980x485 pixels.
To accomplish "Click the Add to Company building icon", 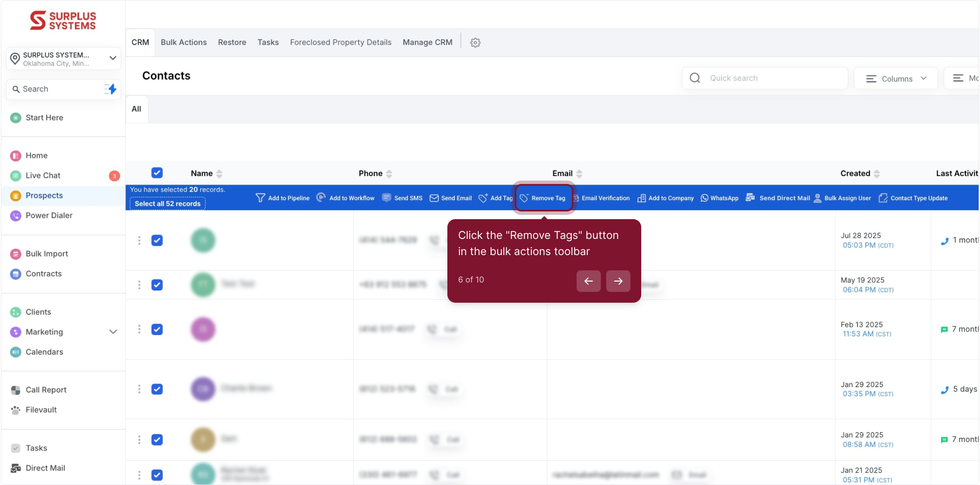I will tap(642, 198).
